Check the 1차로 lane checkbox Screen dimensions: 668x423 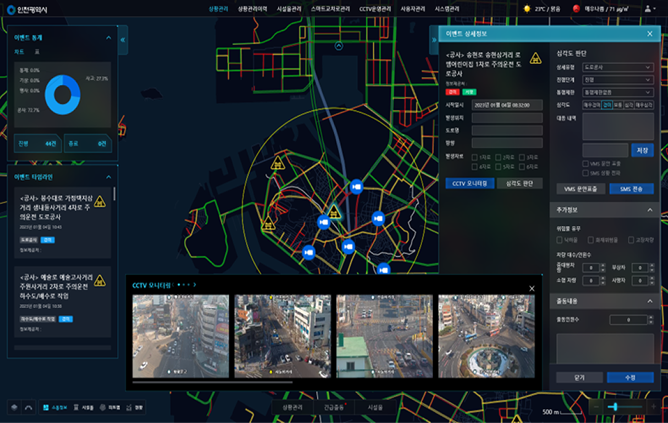pos(475,157)
